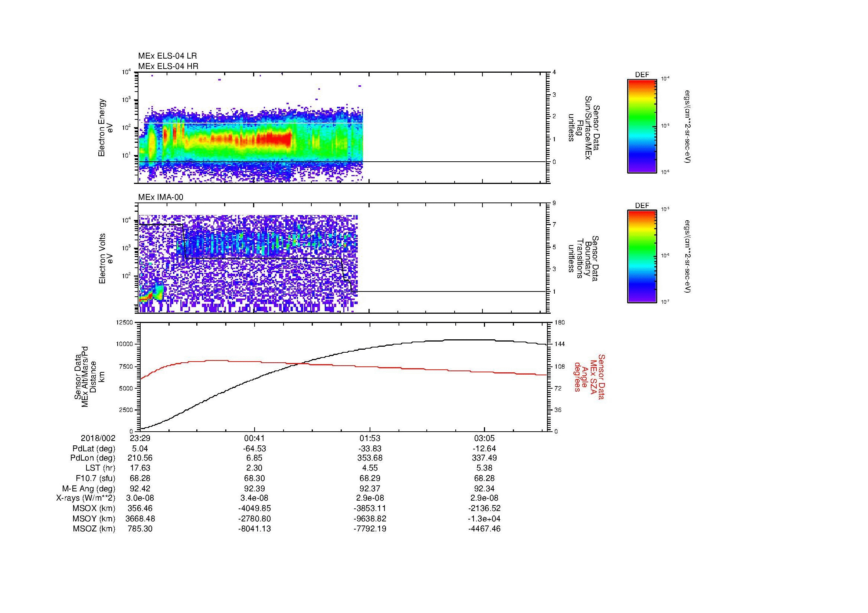The width and height of the screenshot is (868, 613).
Task: Click the red 'MEx SZA Angle degrees' label
Action: [x=589, y=376]
